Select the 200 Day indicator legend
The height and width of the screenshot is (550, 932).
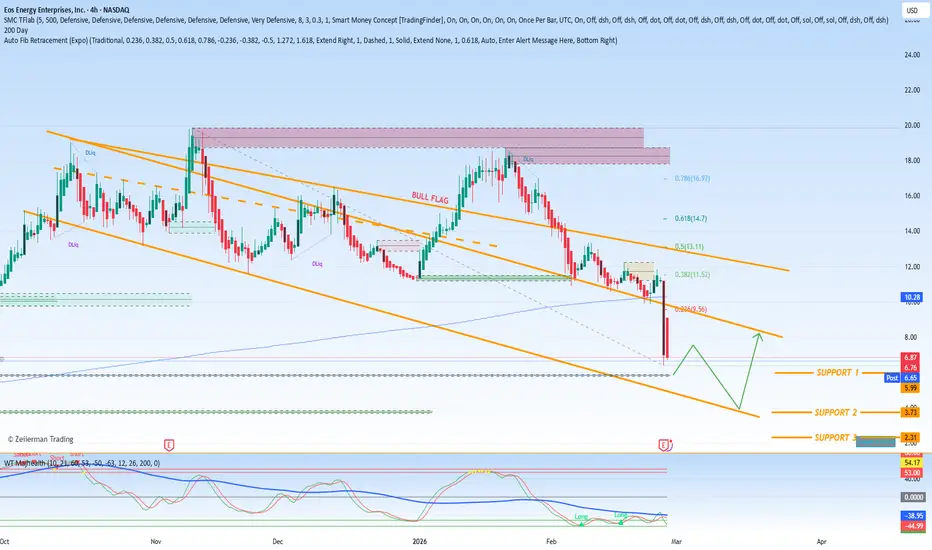pos(16,30)
